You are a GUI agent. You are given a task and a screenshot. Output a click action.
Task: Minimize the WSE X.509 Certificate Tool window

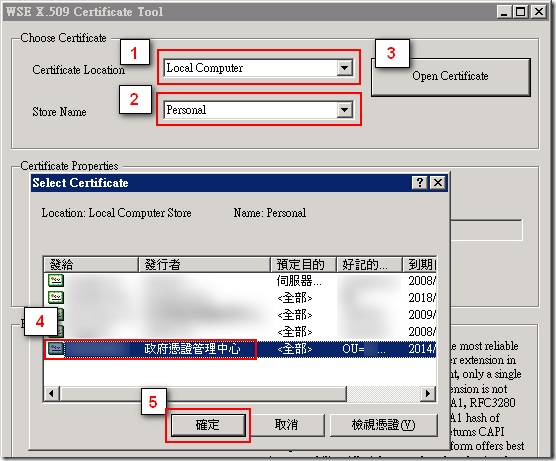504,12
